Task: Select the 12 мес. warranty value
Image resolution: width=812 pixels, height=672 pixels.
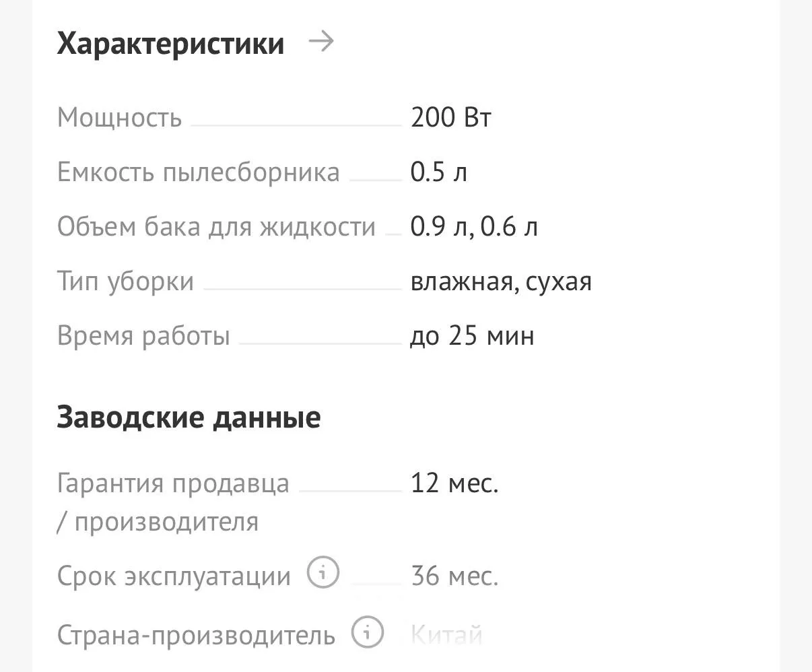Action: click(454, 483)
